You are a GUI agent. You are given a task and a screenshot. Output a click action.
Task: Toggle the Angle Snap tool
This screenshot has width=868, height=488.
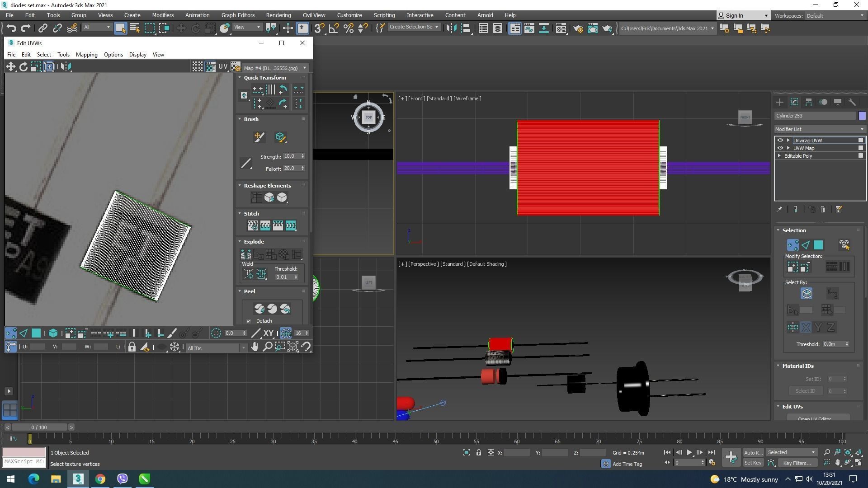[334, 28]
